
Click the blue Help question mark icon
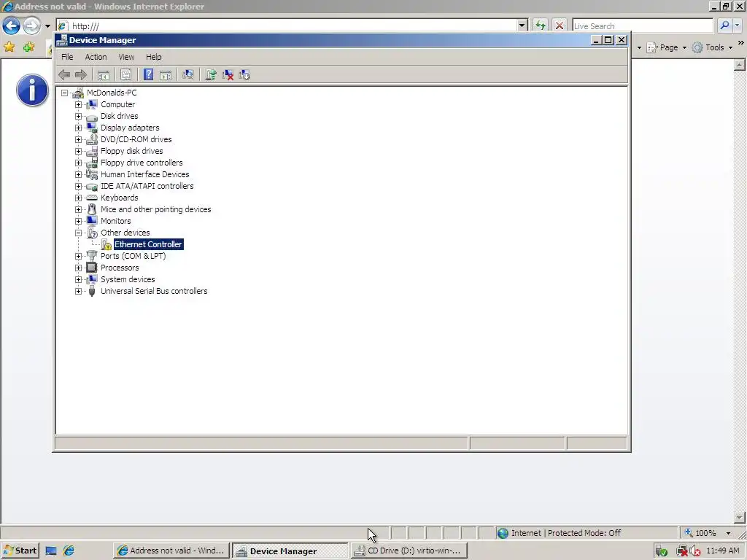pyautogui.click(x=149, y=75)
